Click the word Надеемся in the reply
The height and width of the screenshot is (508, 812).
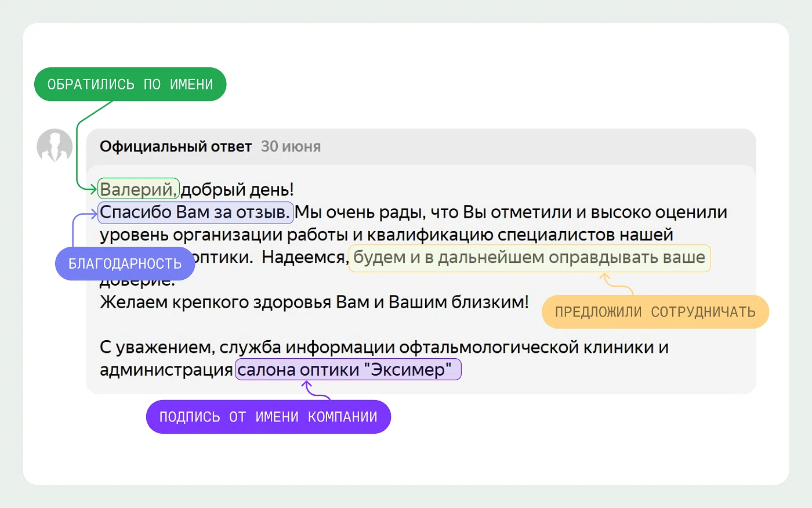pyautogui.click(x=303, y=257)
